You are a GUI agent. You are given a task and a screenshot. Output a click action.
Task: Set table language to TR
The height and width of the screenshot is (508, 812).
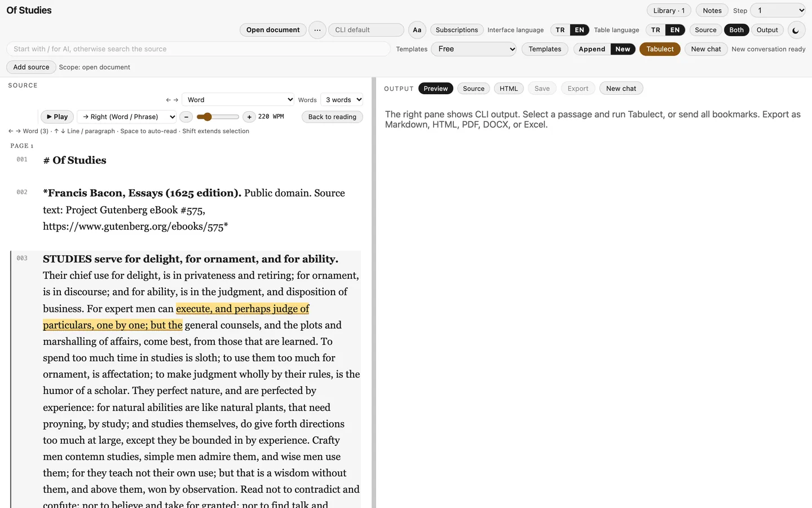655,30
